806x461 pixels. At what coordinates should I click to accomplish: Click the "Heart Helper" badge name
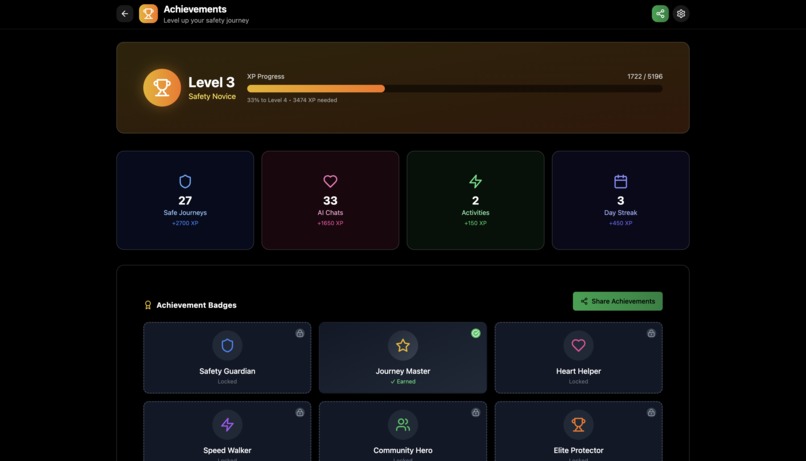click(578, 371)
